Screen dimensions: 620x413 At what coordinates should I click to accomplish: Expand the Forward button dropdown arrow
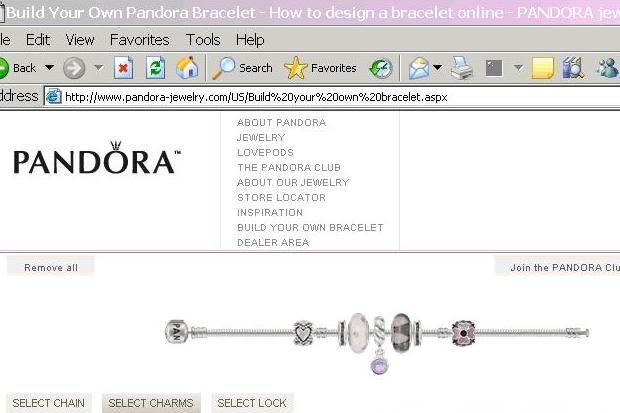(x=98, y=68)
